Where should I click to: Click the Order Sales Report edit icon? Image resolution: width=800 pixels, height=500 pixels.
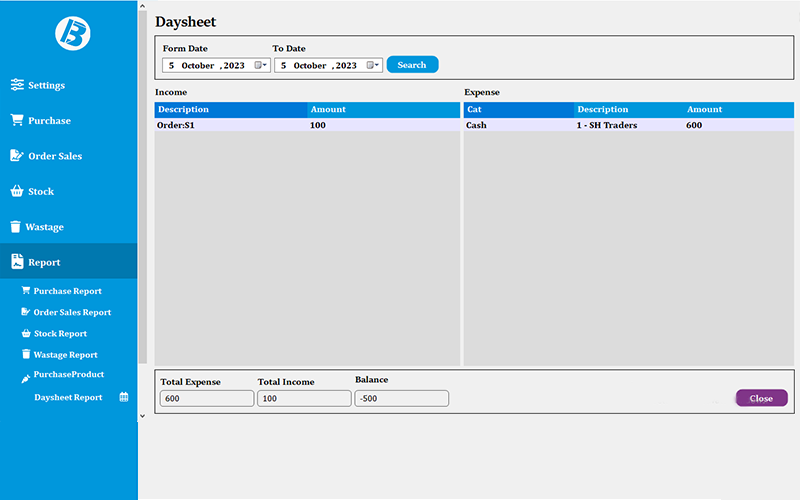pyautogui.click(x=26, y=312)
